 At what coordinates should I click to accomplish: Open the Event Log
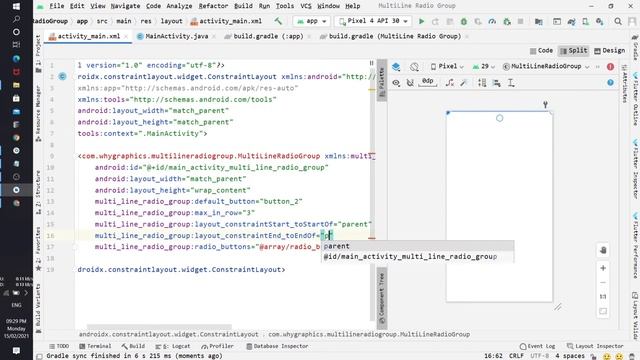pos(537,346)
